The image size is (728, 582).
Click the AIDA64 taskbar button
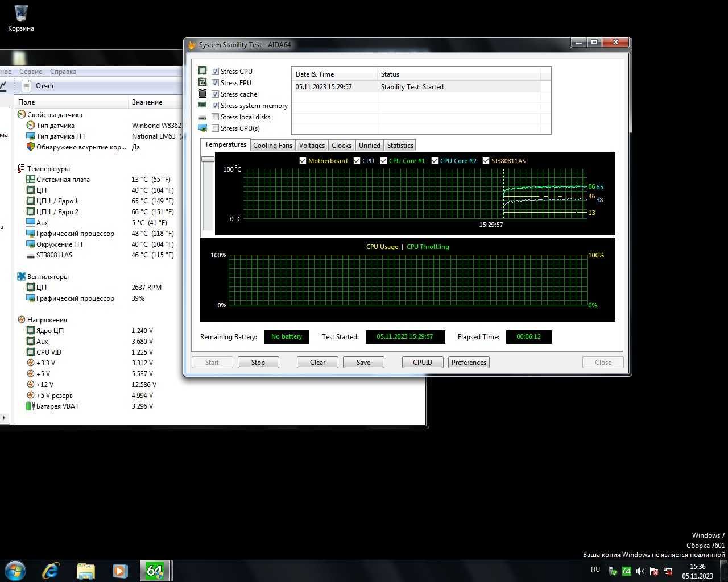(x=155, y=571)
